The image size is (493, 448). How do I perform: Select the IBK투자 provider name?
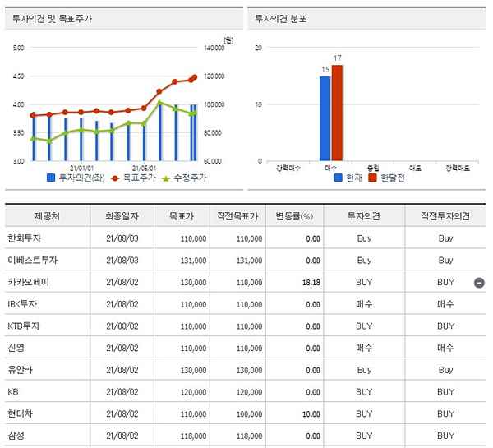22,304
